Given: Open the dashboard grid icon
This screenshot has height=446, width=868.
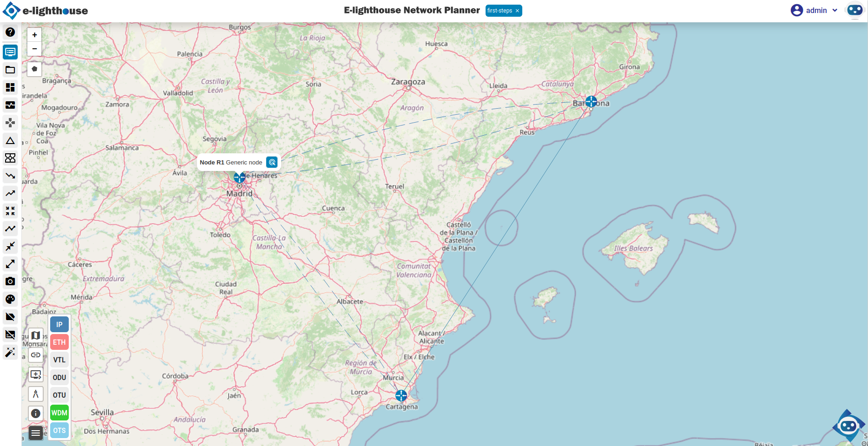Looking at the screenshot, I should (10, 87).
